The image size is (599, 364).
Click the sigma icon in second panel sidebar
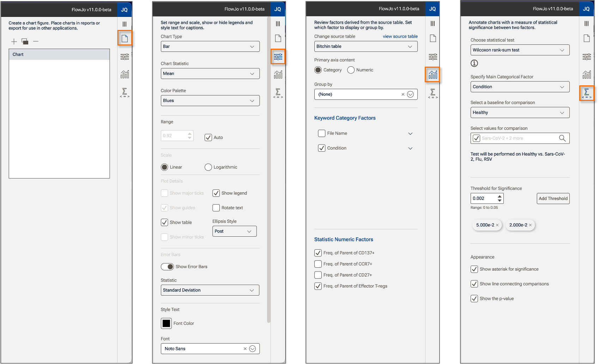click(x=278, y=93)
